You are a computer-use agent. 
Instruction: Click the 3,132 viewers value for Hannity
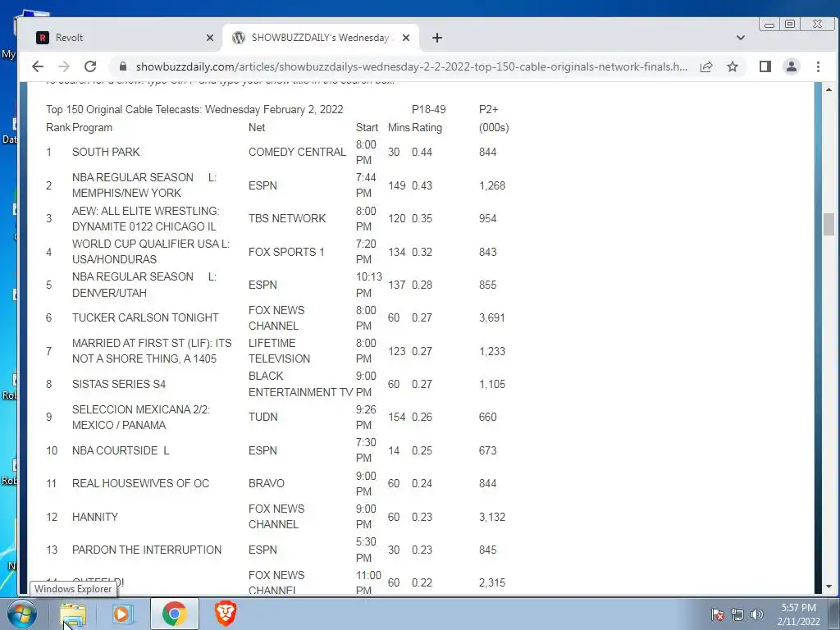click(492, 517)
